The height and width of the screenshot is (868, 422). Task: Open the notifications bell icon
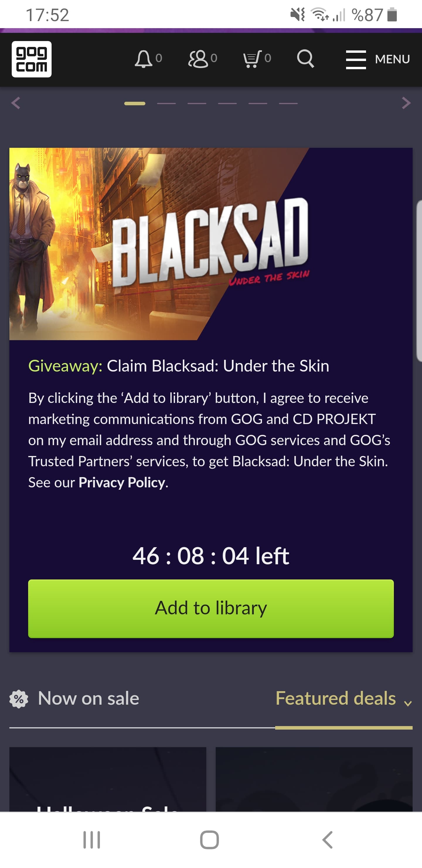tap(144, 59)
